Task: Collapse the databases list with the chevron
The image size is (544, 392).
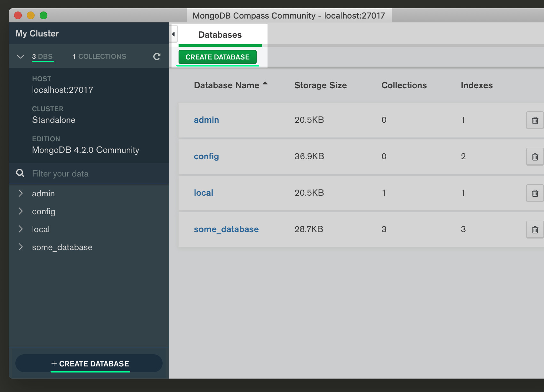Action: pos(20,56)
